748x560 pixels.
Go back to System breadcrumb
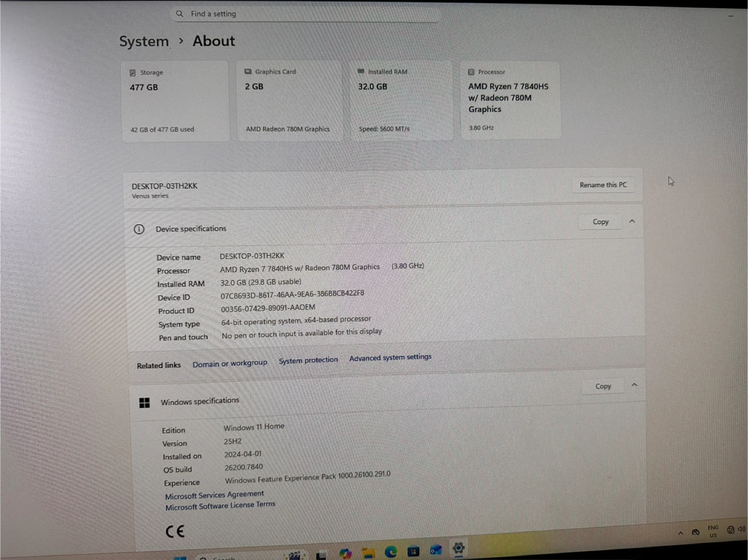(x=144, y=42)
